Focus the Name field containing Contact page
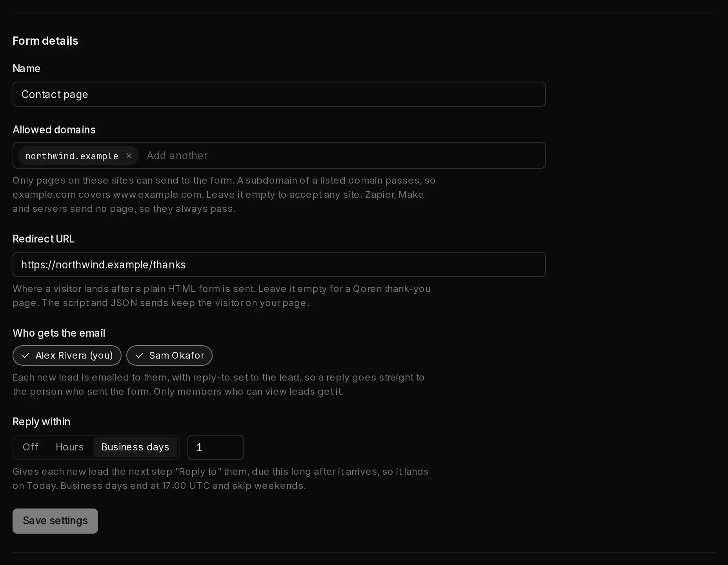The image size is (728, 565). pyautogui.click(x=279, y=94)
